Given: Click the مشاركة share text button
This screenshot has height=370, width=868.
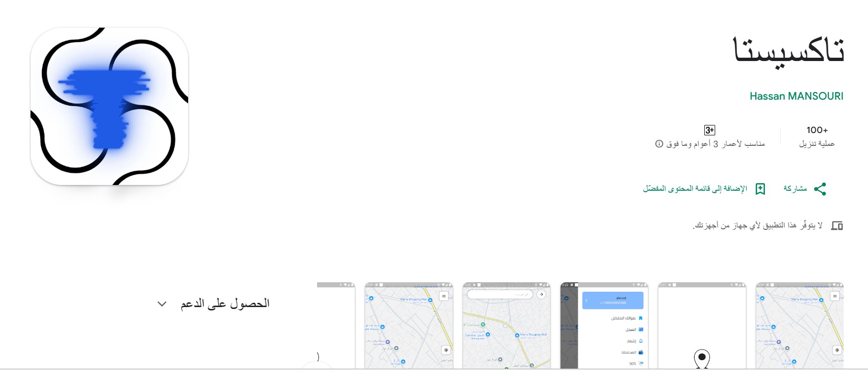Looking at the screenshot, I should point(795,189).
